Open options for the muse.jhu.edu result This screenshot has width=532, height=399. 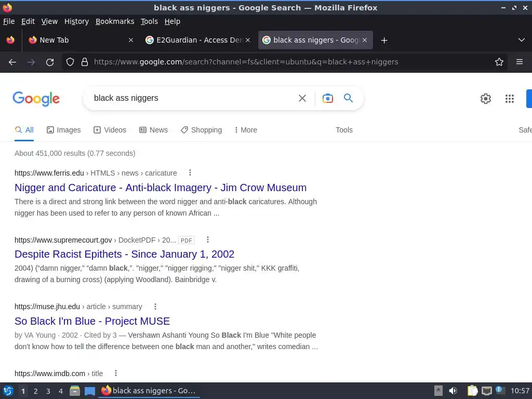tap(155, 307)
